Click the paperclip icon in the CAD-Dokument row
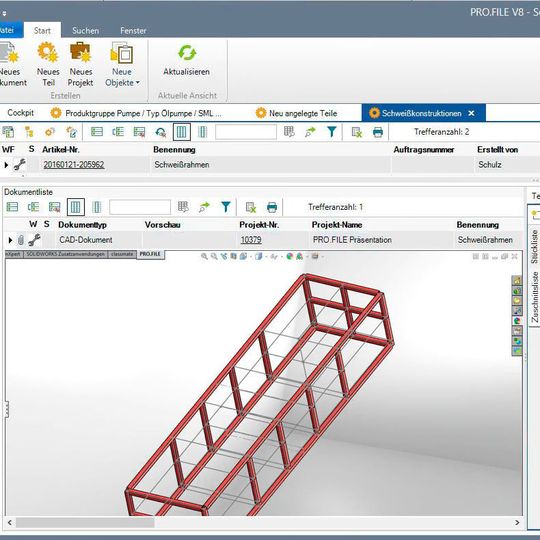 click(21, 240)
